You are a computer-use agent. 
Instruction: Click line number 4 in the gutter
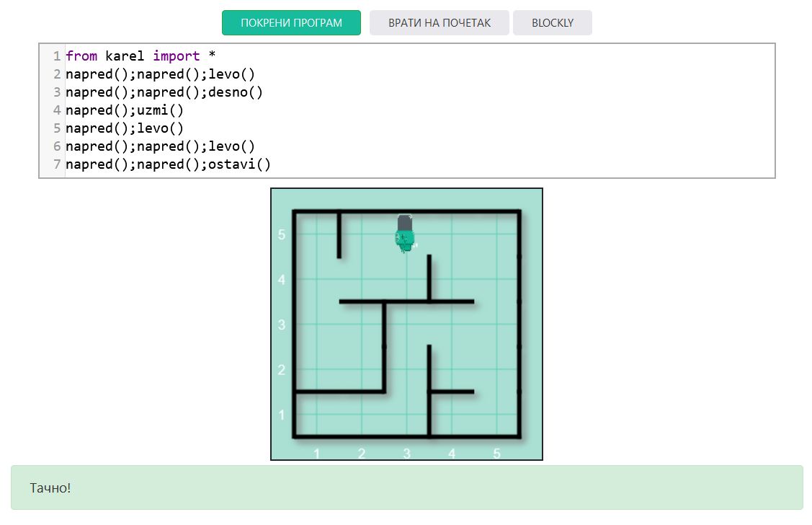tap(56, 110)
